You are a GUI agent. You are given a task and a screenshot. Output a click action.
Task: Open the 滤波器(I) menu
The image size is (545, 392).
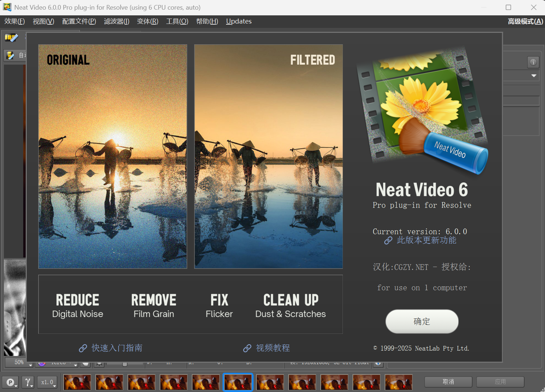click(116, 21)
